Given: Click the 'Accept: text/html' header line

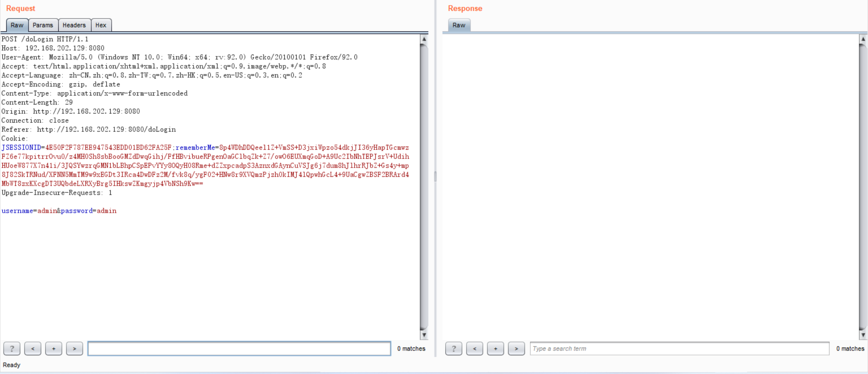Looking at the screenshot, I should (x=164, y=66).
